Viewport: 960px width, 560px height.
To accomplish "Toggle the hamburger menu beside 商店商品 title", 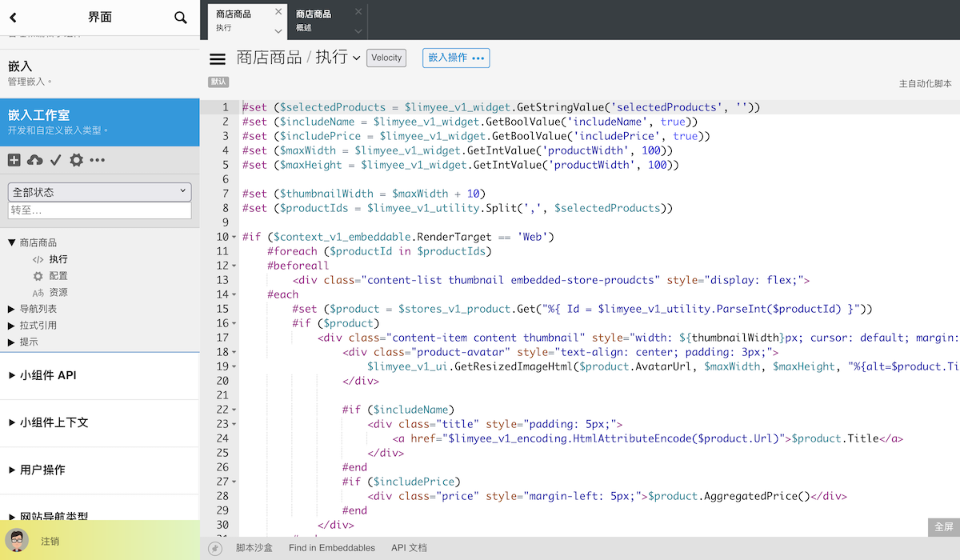I will [x=218, y=58].
